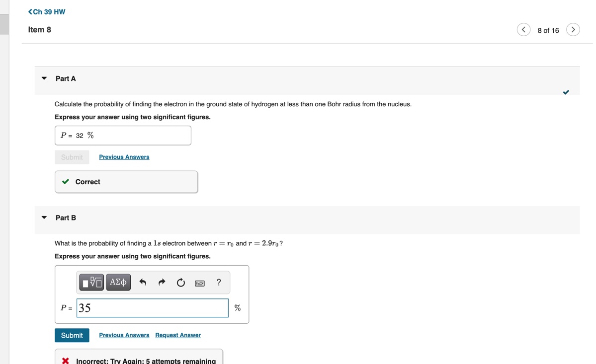This screenshot has height=364, width=596.
Task: Open the help question mark icon
Action: 219,282
